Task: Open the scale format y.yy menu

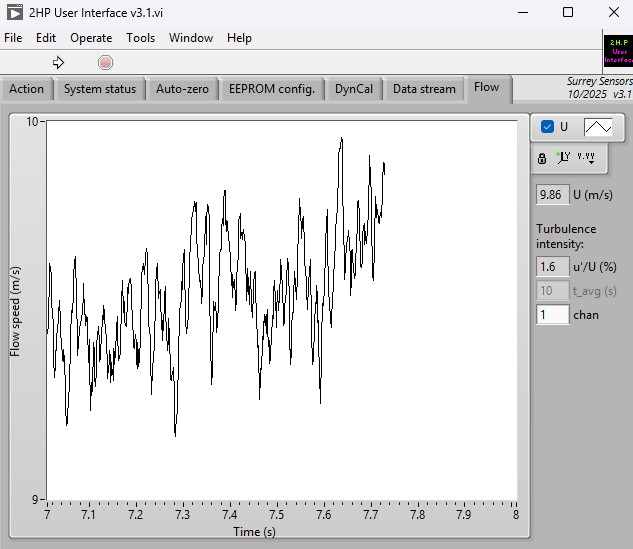Action: pos(586,157)
